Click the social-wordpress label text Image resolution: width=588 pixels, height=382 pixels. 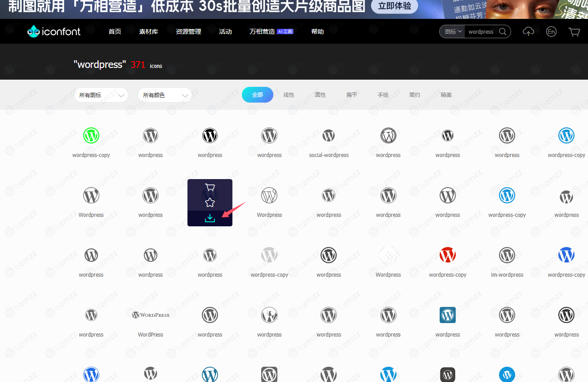click(329, 155)
